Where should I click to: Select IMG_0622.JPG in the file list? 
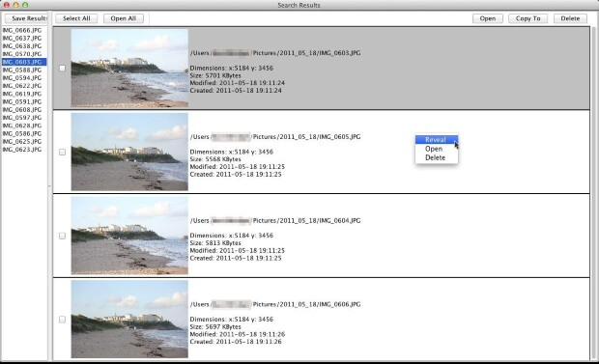click(22, 86)
